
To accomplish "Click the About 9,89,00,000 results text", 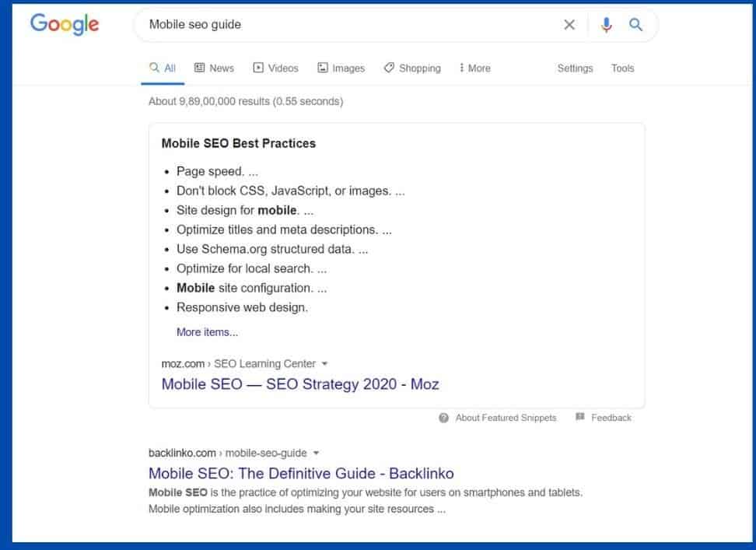I will pos(246,101).
